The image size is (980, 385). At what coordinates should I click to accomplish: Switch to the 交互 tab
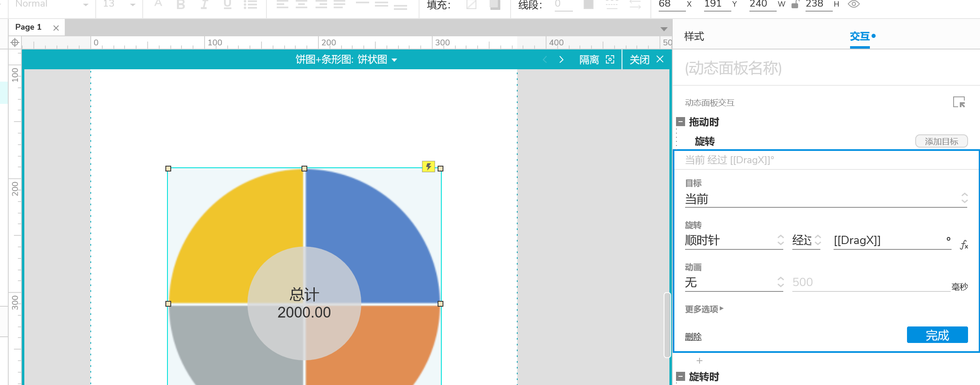point(860,36)
